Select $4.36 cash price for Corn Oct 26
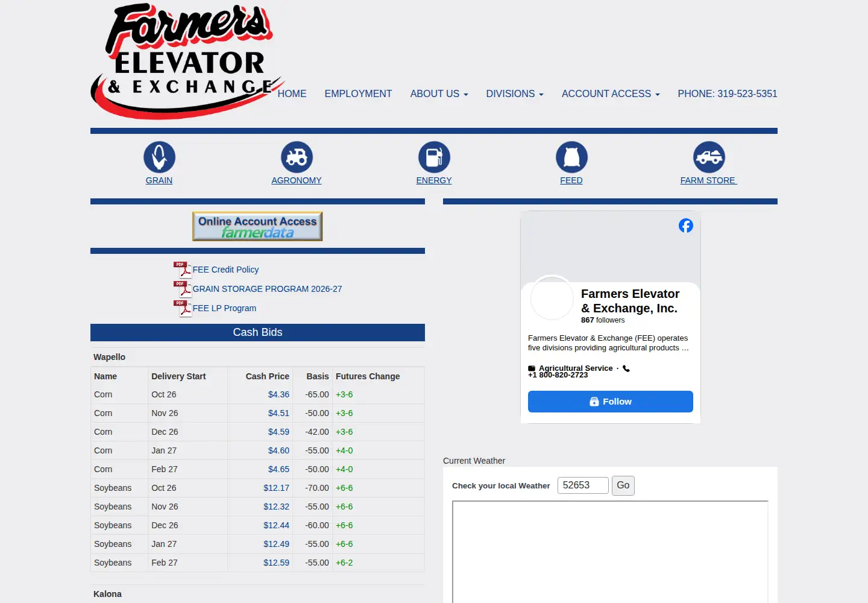Viewport: 868px width, 603px height. click(278, 394)
